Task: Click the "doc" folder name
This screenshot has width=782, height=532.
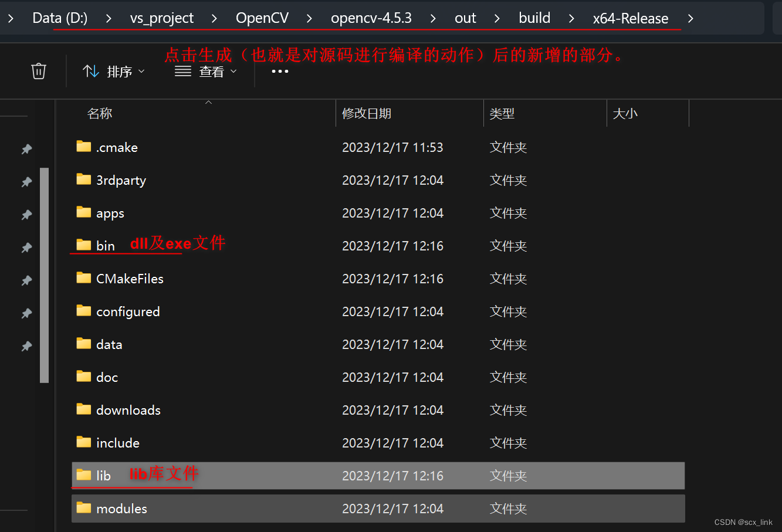Action: (x=107, y=377)
